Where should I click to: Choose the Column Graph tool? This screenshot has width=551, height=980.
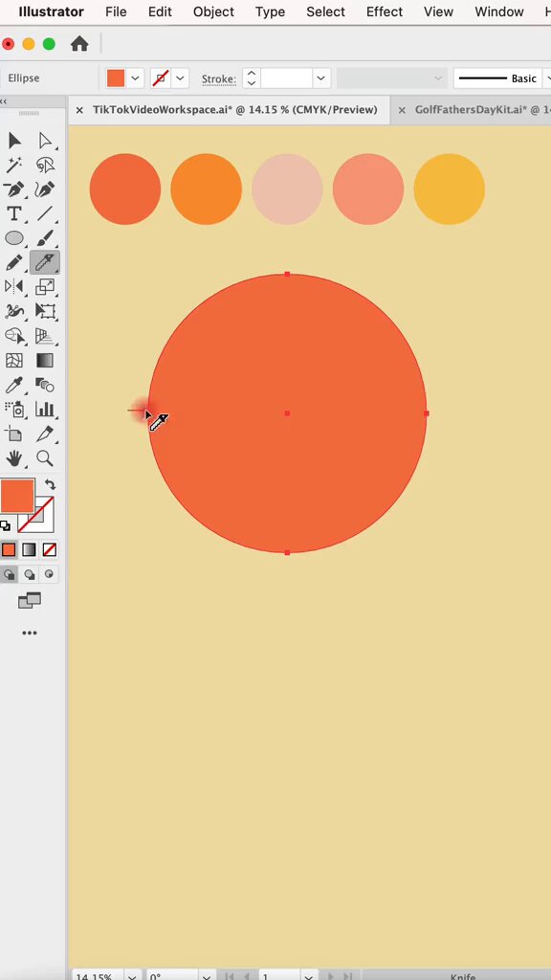point(44,409)
